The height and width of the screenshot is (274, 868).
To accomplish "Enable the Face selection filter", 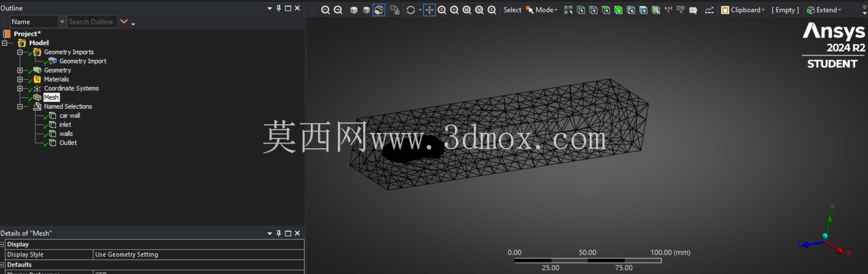I will pyautogui.click(x=606, y=10).
